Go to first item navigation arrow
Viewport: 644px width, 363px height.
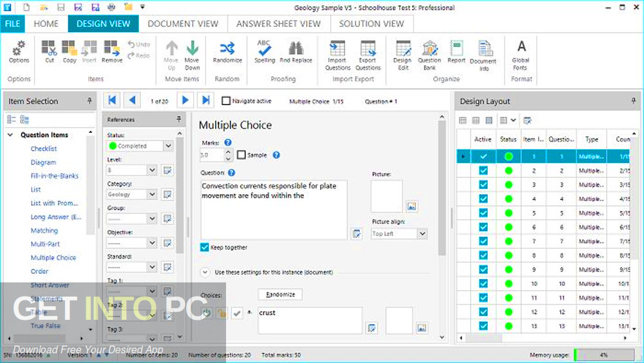point(111,100)
